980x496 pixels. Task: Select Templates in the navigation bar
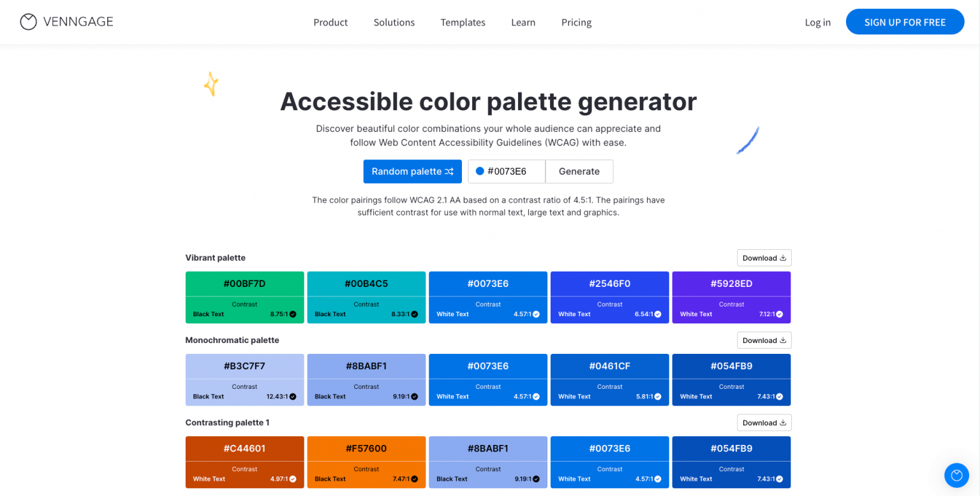click(463, 22)
